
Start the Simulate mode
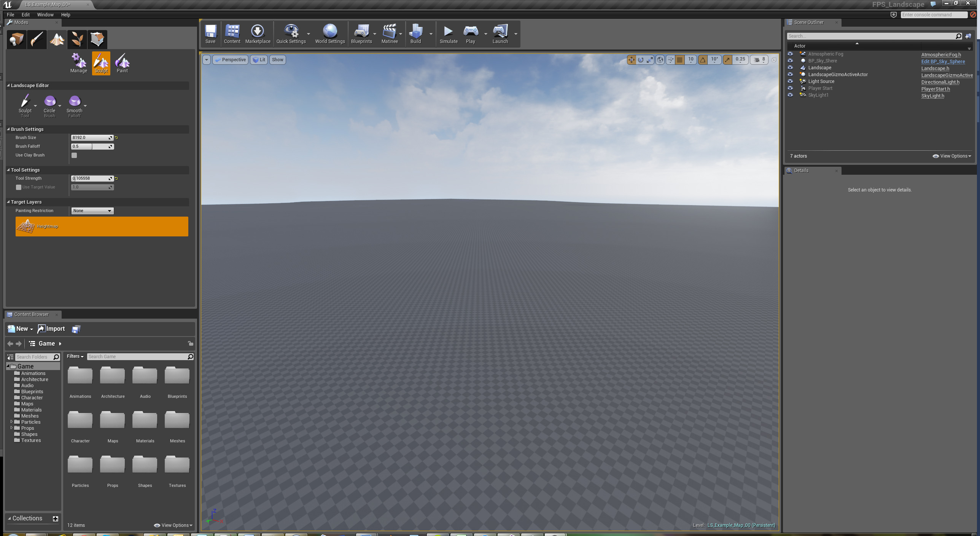click(448, 33)
